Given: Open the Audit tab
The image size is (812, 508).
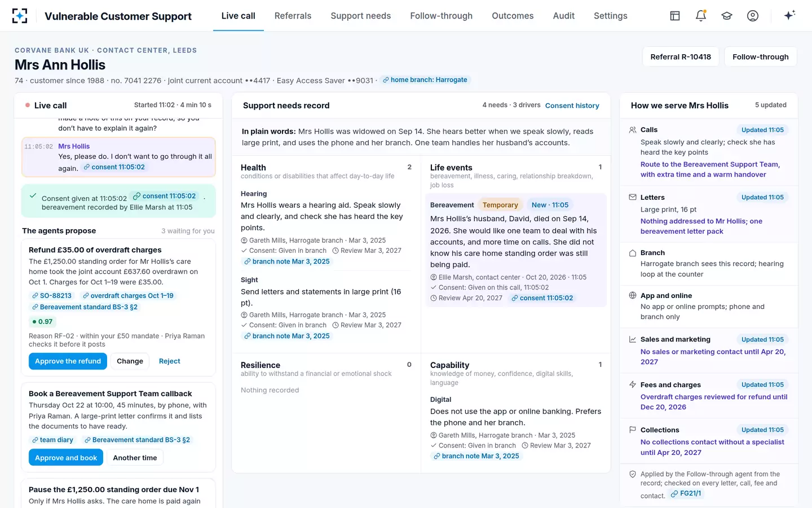Looking at the screenshot, I should pos(564,16).
